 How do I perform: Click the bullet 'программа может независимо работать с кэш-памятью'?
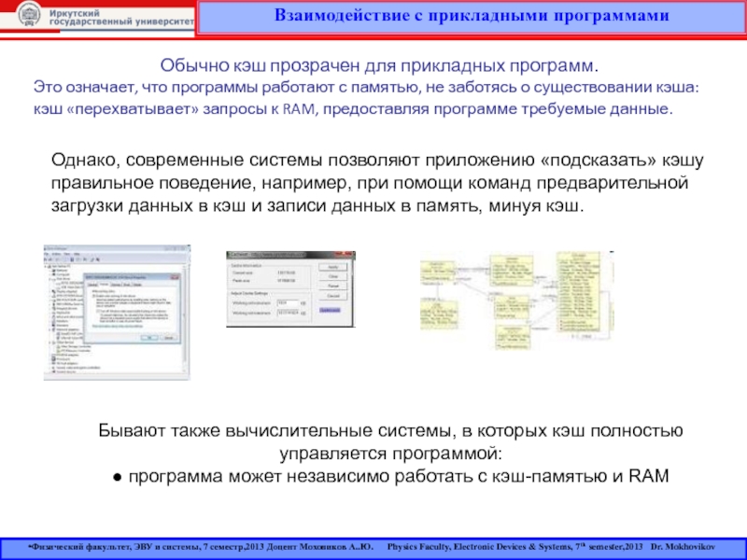click(390, 476)
